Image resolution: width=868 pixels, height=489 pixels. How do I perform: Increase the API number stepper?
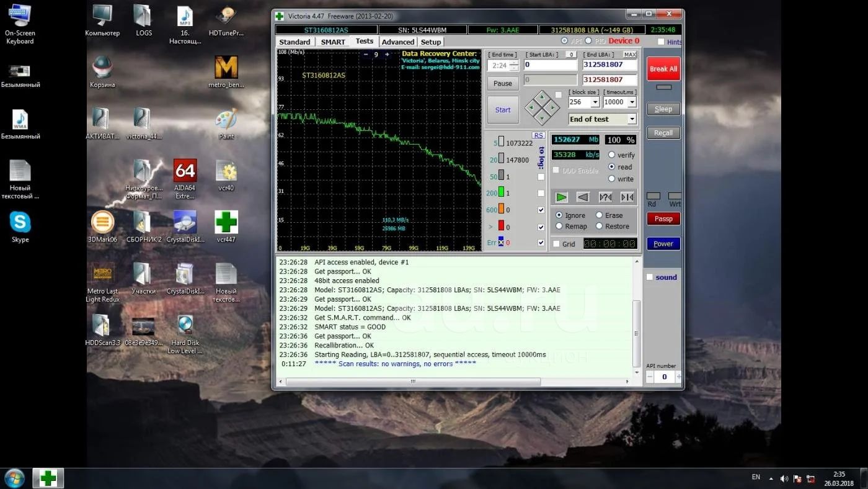point(678,377)
